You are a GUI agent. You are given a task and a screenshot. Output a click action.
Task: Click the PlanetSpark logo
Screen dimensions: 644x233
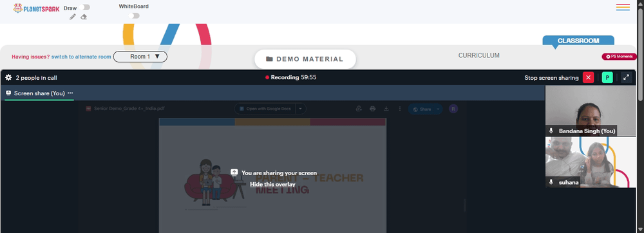tap(36, 8)
